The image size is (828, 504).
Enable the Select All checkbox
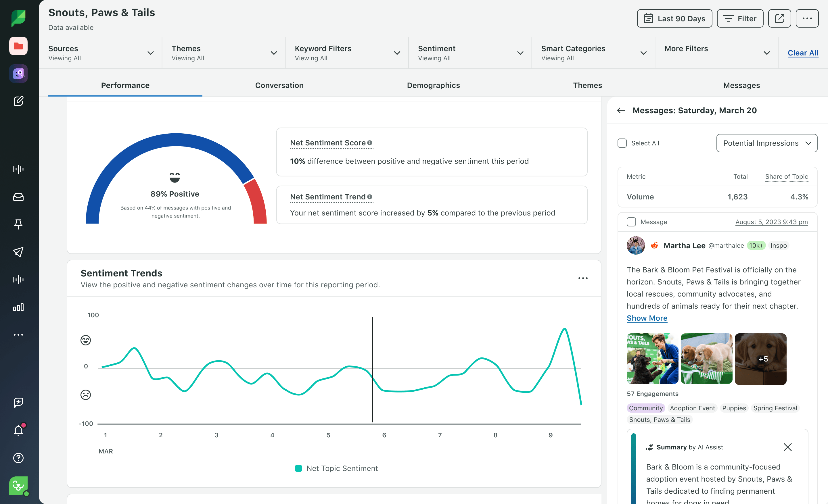(x=622, y=143)
